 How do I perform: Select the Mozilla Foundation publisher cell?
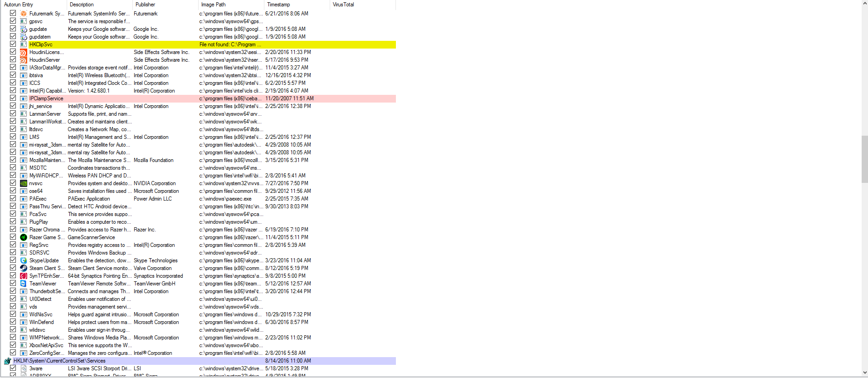153,160
